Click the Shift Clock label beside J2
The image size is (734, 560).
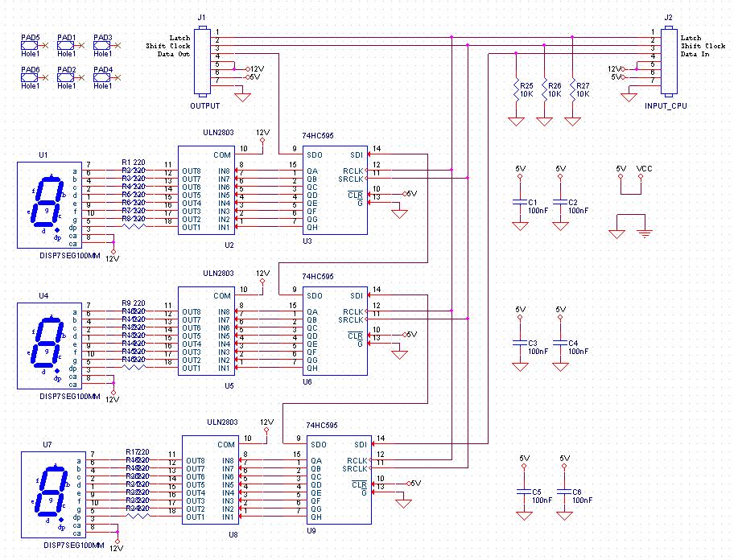[703, 45]
